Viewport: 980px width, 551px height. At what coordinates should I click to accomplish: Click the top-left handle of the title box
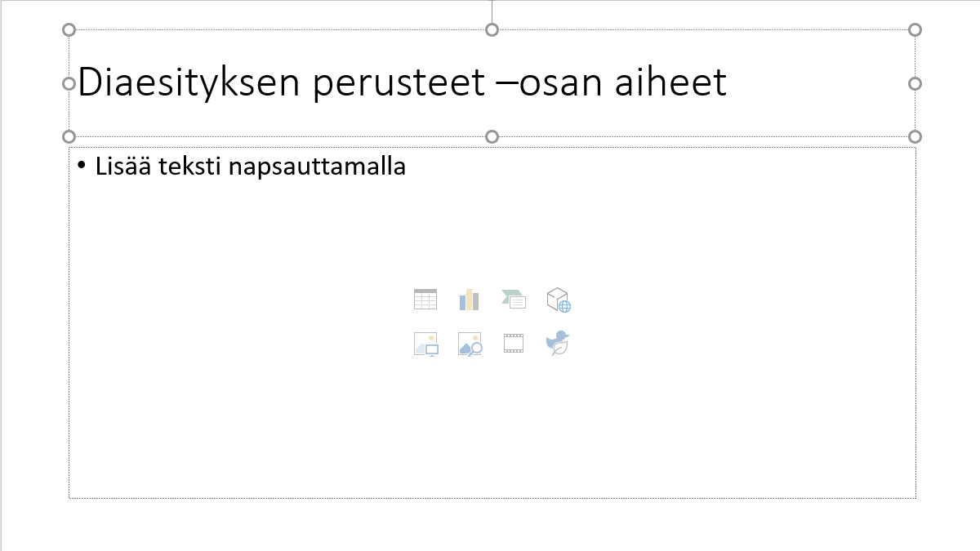pyautogui.click(x=69, y=30)
